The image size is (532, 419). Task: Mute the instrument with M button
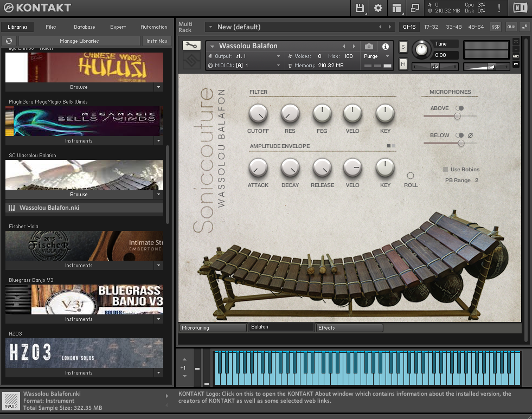pyautogui.click(x=403, y=64)
